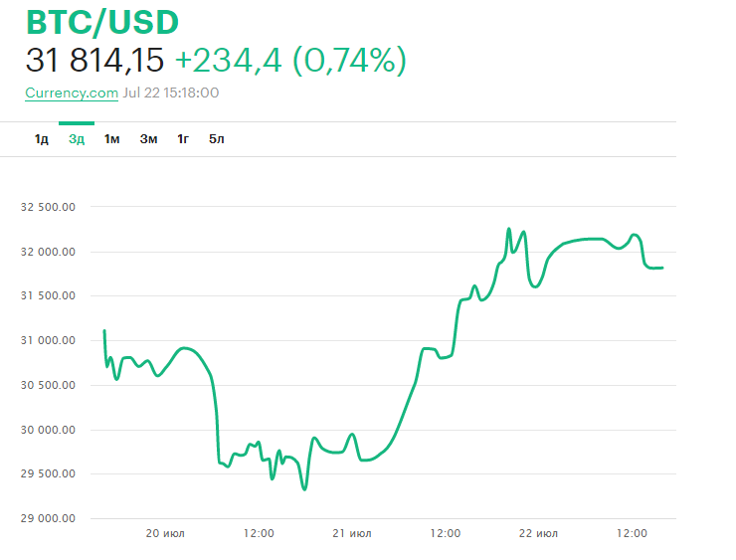
Task: Click the 31 000.00 price level label
Action: [48, 341]
